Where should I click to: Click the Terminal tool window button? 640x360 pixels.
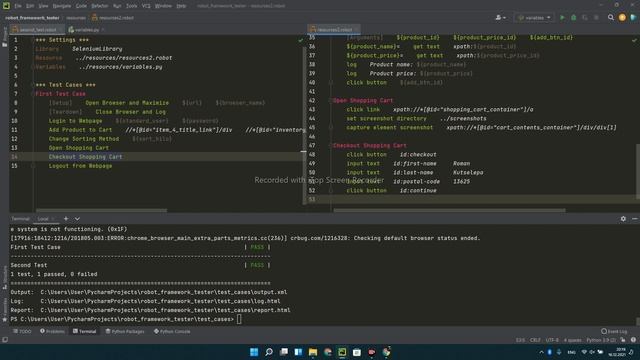pyautogui.click(x=84, y=331)
